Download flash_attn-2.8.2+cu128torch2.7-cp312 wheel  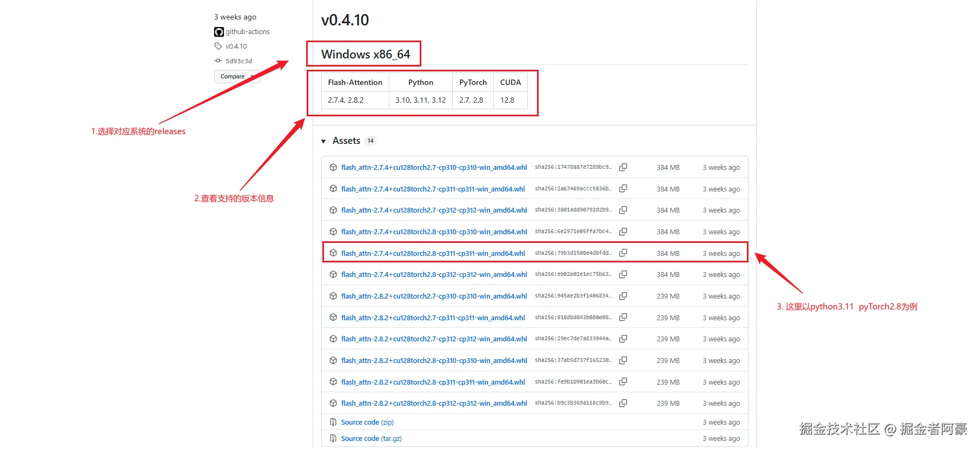[x=434, y=339]
